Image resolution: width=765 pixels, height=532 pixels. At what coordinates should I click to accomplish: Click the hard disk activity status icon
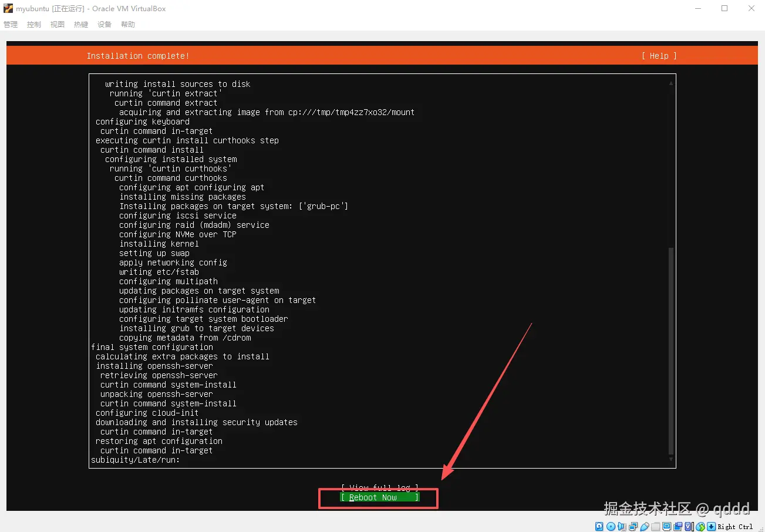pyautogui.click(x=599, y=527)
